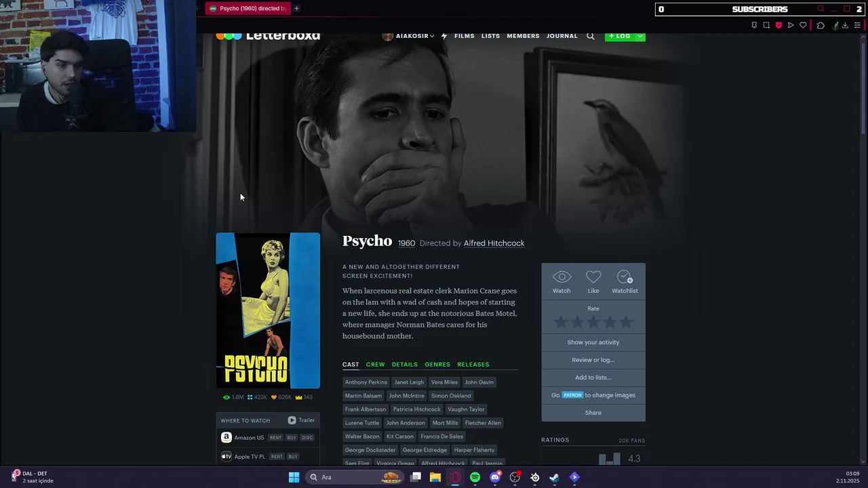Open Steam from the taskbar
Image resolution: width=868 pixels, height=488 pixels.
554,477
